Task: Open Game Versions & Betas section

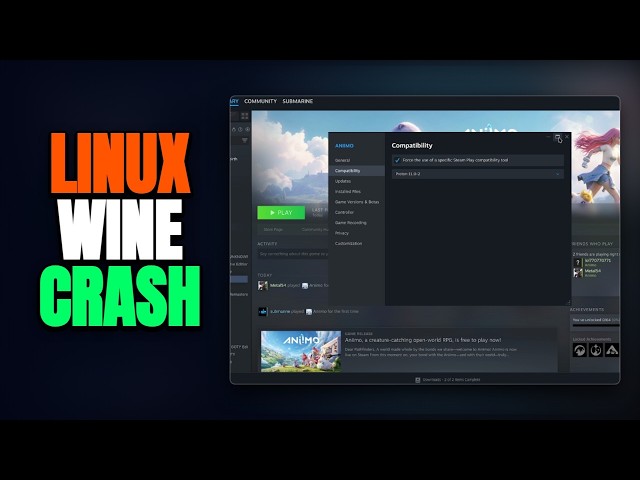Action: pos(357,202)
